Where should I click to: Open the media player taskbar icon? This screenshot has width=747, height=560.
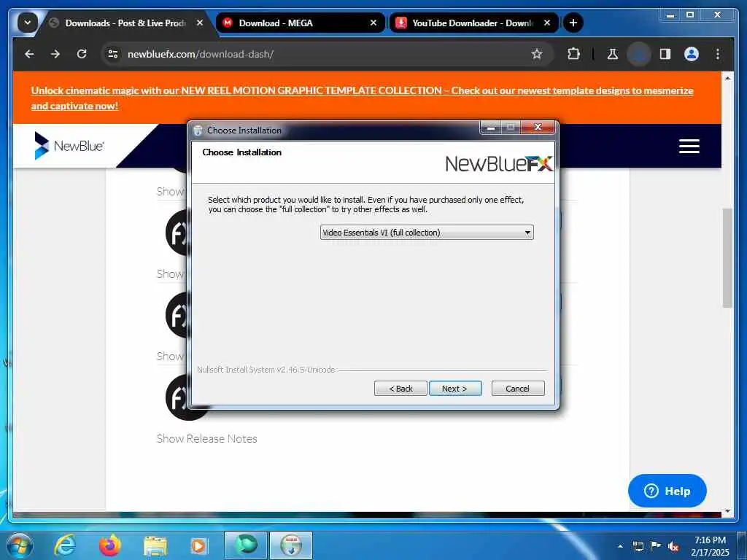pyautogui.click(x=199, y=546)
